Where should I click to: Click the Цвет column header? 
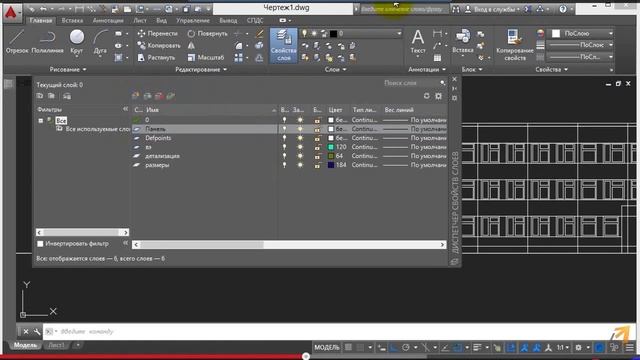click(x=335, y=110)
